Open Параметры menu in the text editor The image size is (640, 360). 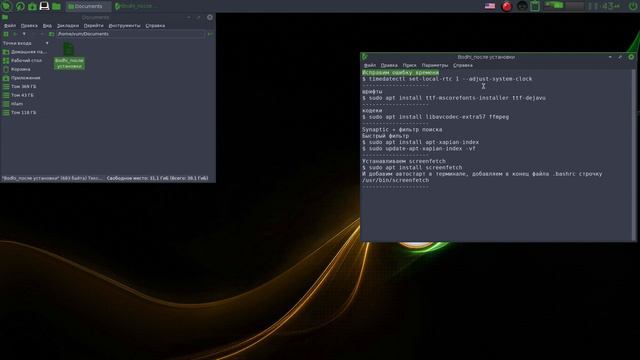pos(435,65)
